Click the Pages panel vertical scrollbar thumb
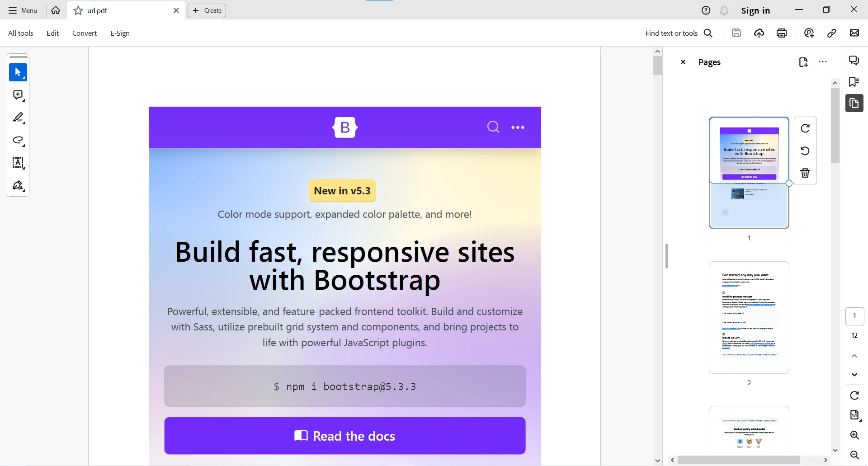This screenshot has height=466, width=868. pyautogui.click(x=835, y=125)
